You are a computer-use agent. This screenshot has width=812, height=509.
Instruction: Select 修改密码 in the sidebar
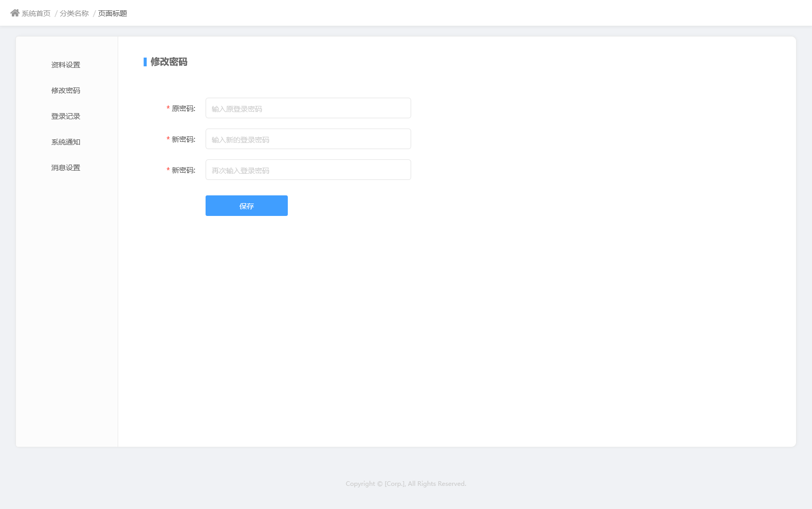pyautogui.click(x=66, y=90)
